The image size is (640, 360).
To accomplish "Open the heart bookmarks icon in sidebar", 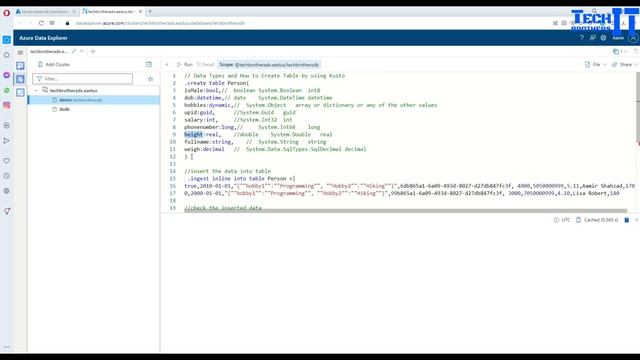I will (7, 161).
